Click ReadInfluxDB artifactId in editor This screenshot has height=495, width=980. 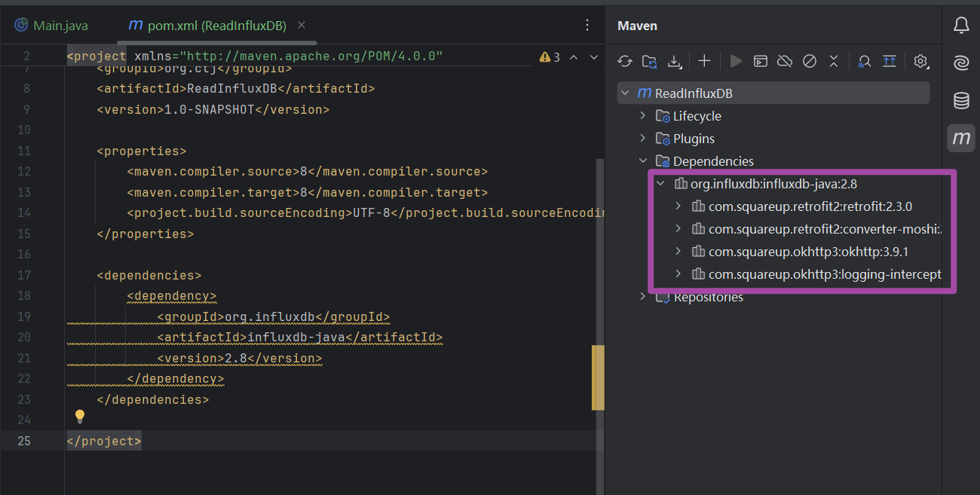[232, 88]
